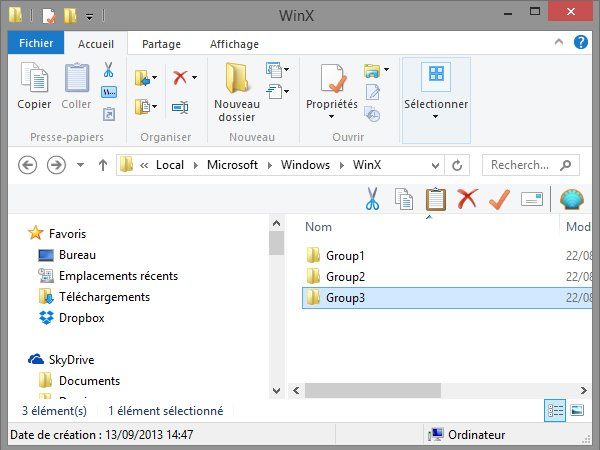Click the Copy path icon in Presse-papiers

point(109,92)
